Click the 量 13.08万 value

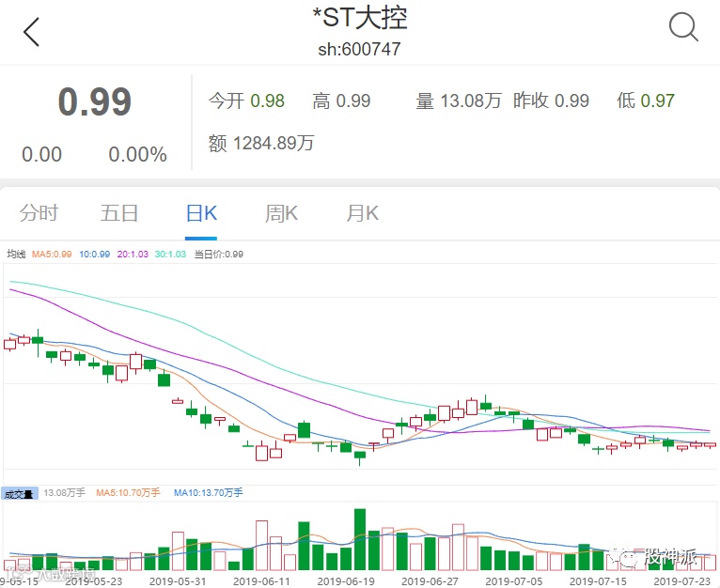(x=459, y=101)
